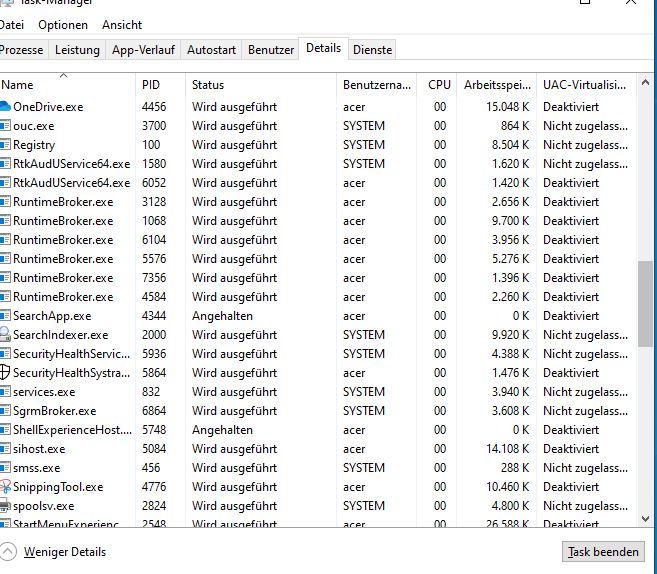Click the scrollbar up arrow
The height and width of the screenshot is (574, 657).
pyautogui.click(x=645, y=83)
